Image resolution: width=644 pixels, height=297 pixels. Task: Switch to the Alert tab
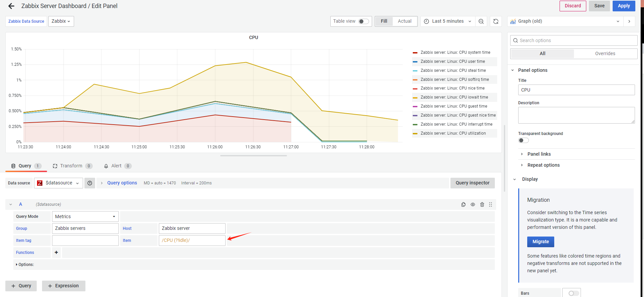tap(117, 166)
